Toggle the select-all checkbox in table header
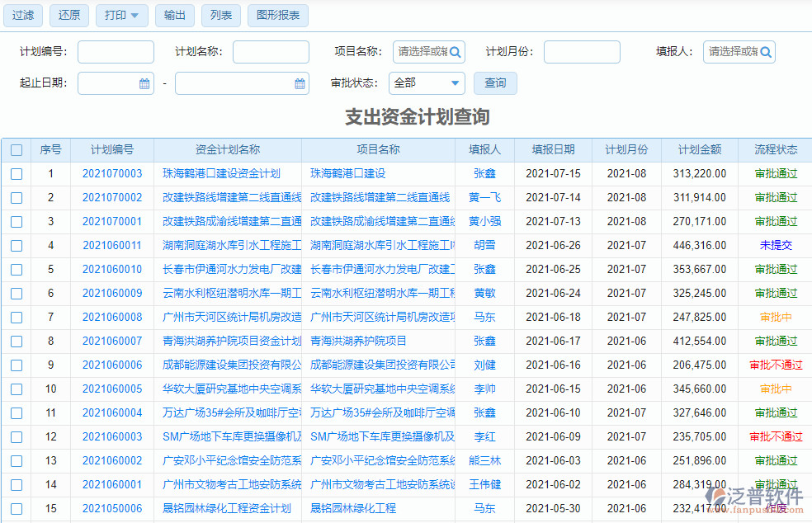The width and height of the screenshot is (812, 523). 17,149
